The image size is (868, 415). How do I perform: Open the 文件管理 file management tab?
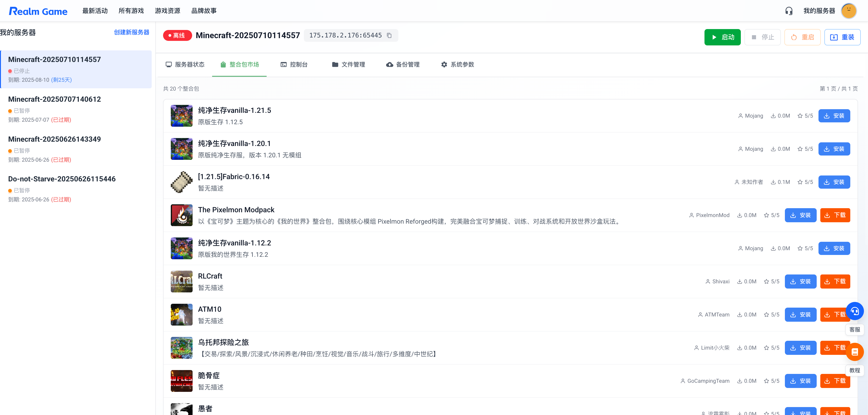coord(348,64)
